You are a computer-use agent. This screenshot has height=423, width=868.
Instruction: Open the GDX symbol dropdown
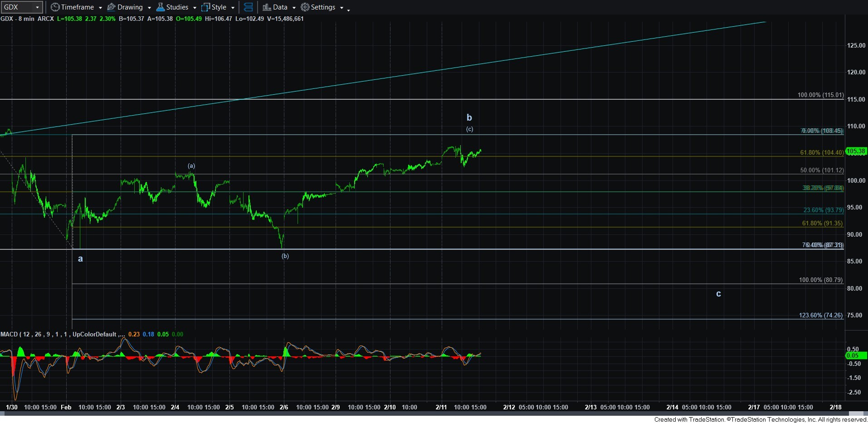tap(37, 7)
